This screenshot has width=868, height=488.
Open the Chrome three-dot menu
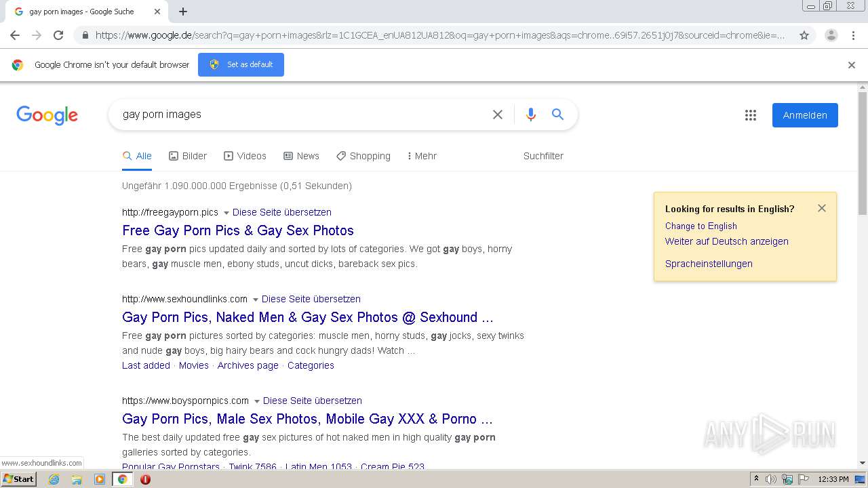[x=853, y=35]
